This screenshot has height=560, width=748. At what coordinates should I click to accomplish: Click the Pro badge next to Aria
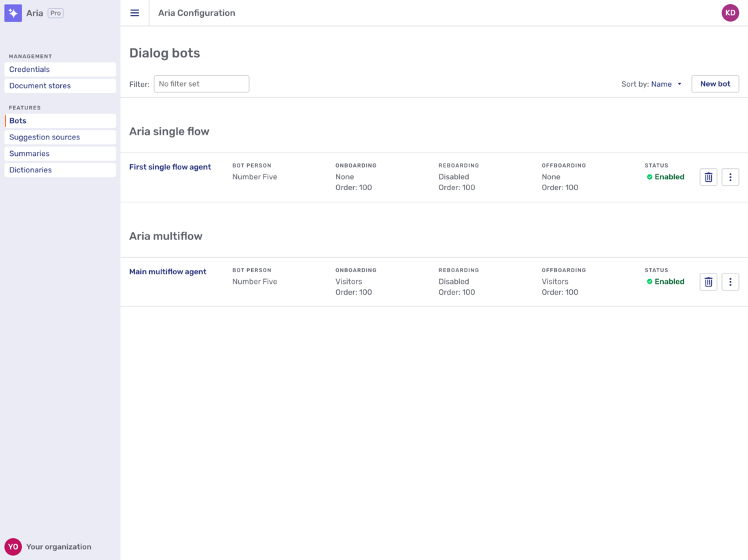[x=55, y=12]
